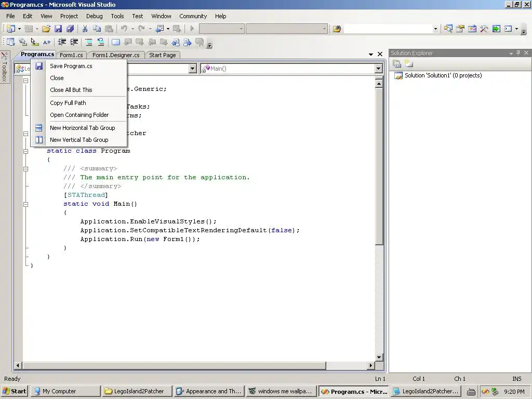Pin the Solution Explorer panel
The image size is (532, 399).
[518, 53]
